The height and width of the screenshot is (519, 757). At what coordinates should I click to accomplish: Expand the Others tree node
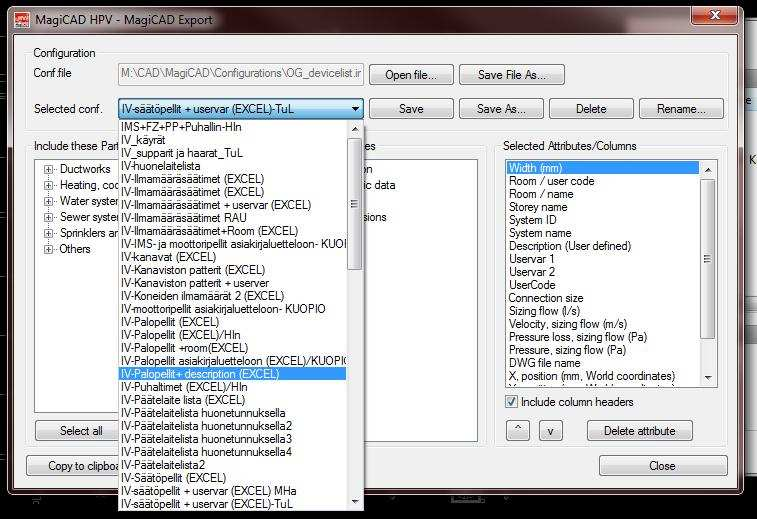pyautogui.click(x=48, y=249)
